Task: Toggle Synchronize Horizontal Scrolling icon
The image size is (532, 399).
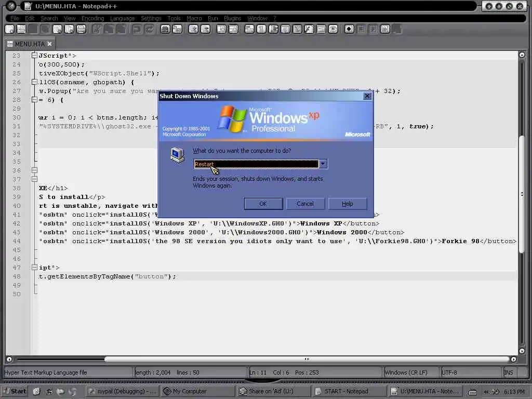Action: coord(233,29)
